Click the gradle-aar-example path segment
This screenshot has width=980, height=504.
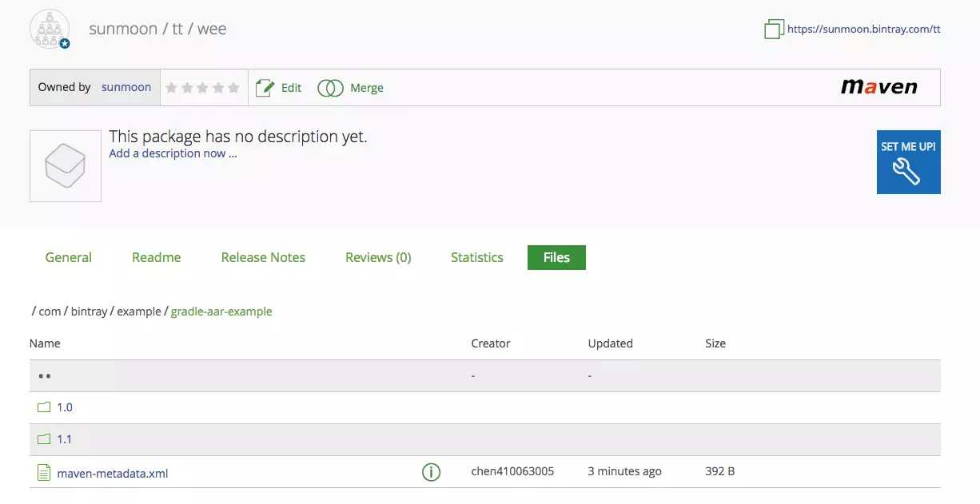pos(221,312)
